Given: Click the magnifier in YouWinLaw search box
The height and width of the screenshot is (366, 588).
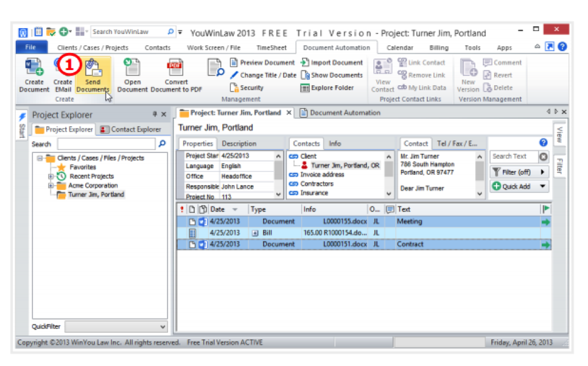Looking at the screenshot, I should [x=170, y=32].
